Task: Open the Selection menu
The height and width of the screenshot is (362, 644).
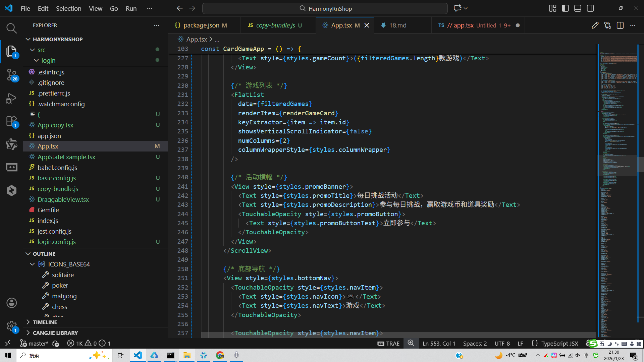Action: pos(68,8)
